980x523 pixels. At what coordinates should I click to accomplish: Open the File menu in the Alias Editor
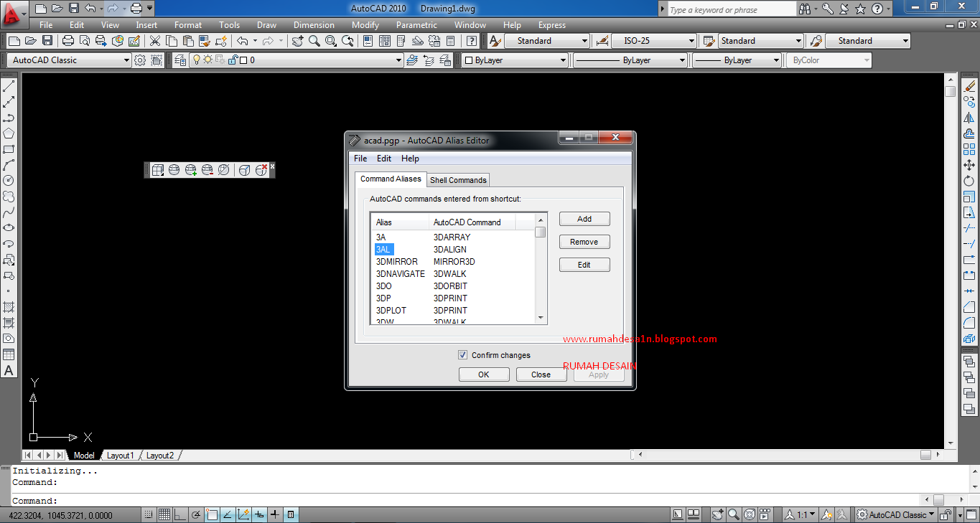[x=360, y=158]
